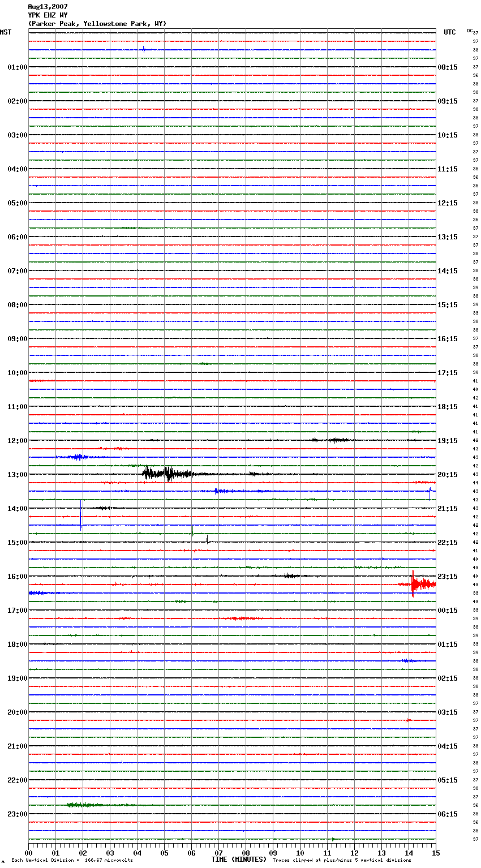Click the 'DC' column header
The image size is (481, 868).
[470, 31]
